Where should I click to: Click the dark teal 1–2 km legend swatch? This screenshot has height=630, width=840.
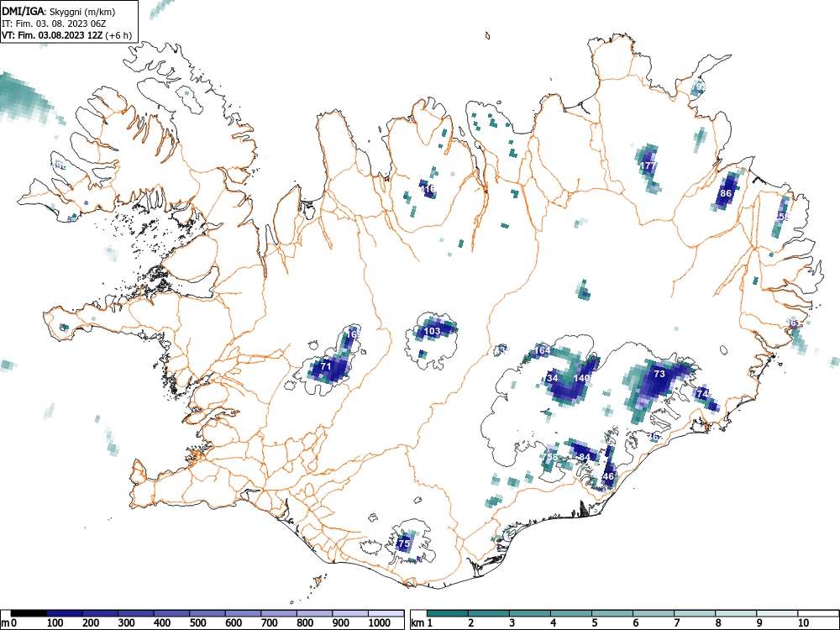pos(448,613)
